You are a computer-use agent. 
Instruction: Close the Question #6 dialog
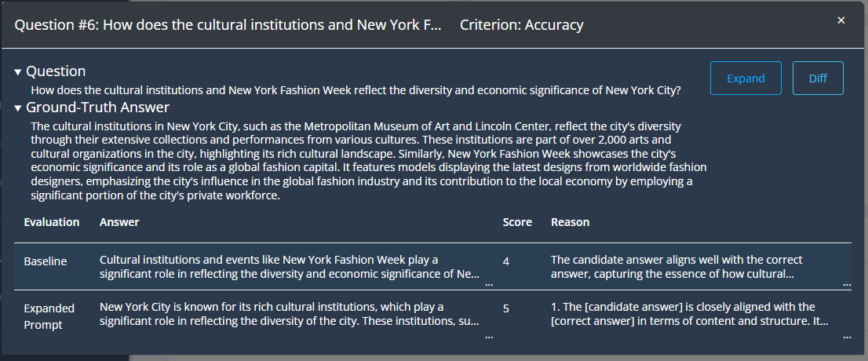click(841, 21)
